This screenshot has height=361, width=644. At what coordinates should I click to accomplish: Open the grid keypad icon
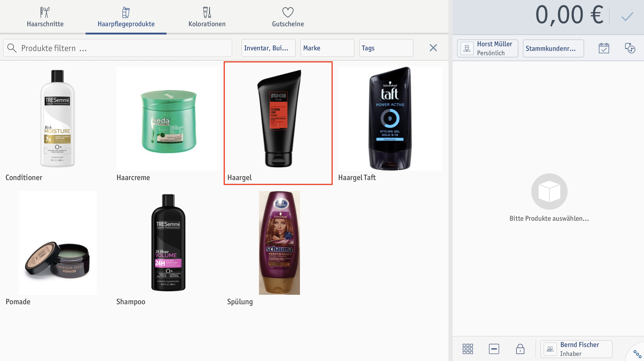(468, 349)
